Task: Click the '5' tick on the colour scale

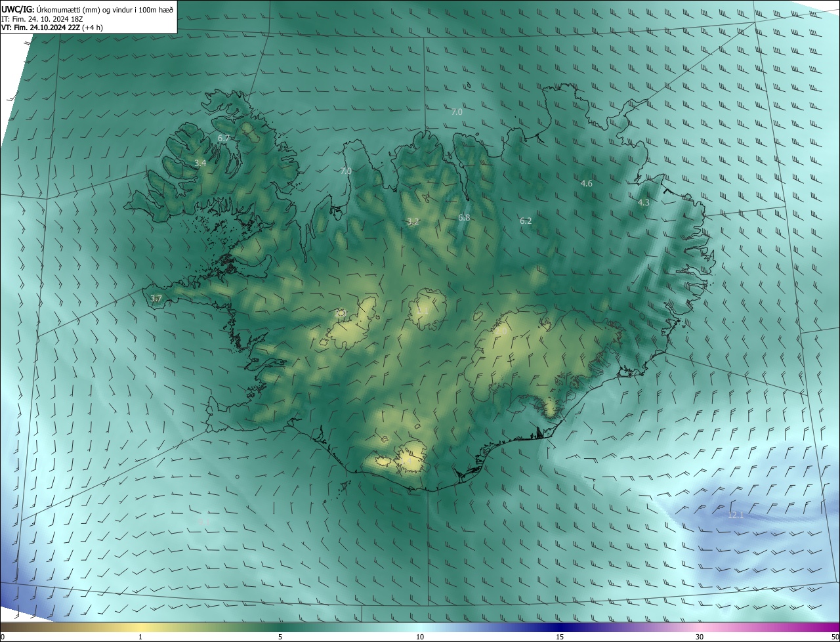Action: point(280,637)
